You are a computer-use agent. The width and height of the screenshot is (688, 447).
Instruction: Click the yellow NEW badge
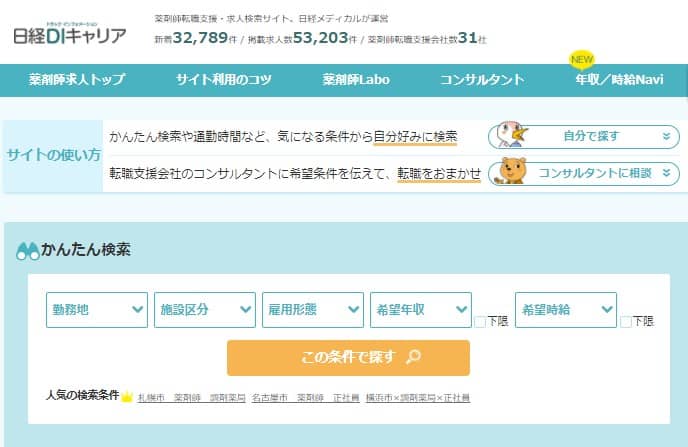[582, 59]
